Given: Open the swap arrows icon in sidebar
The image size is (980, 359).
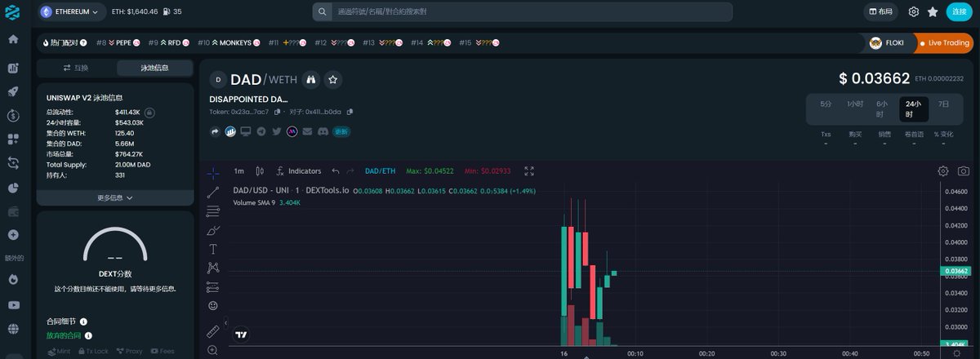Looking at the screenshot, I should click(x=13, y=163).
